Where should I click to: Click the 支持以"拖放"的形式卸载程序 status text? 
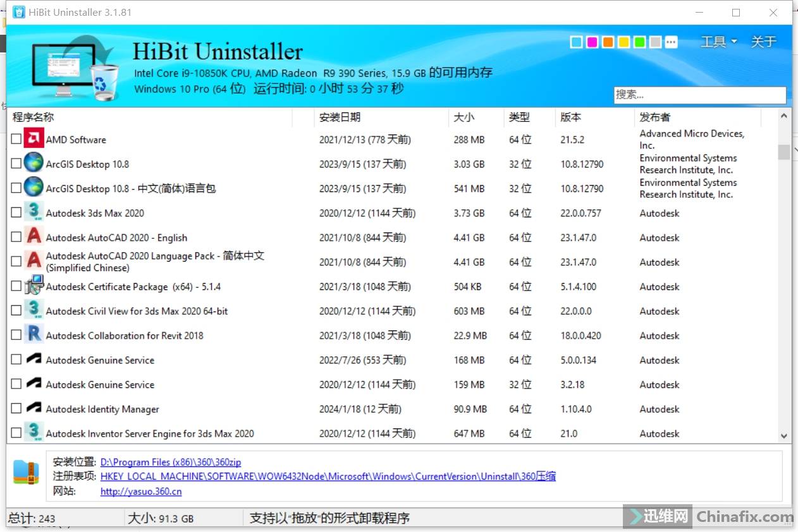click(329, 519)
